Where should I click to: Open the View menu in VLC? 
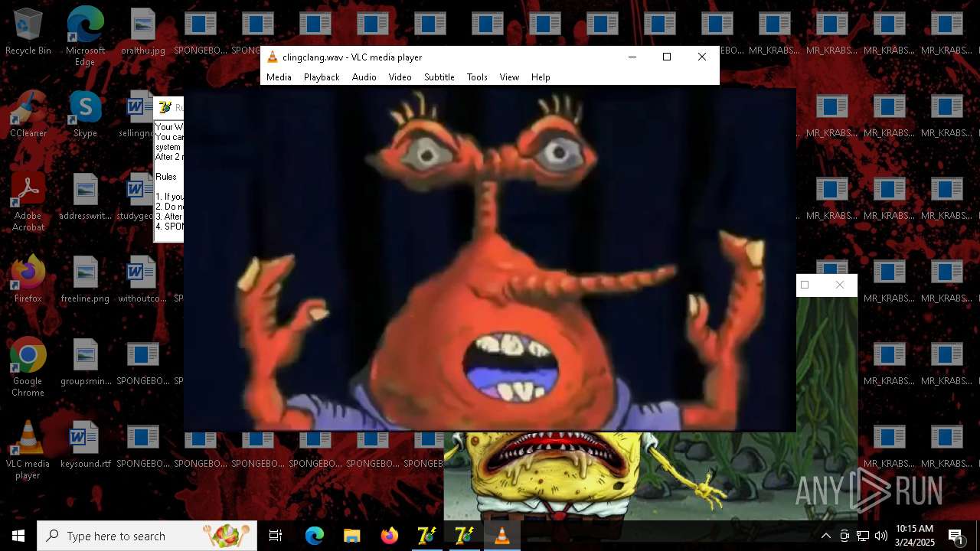coord(509,77)
